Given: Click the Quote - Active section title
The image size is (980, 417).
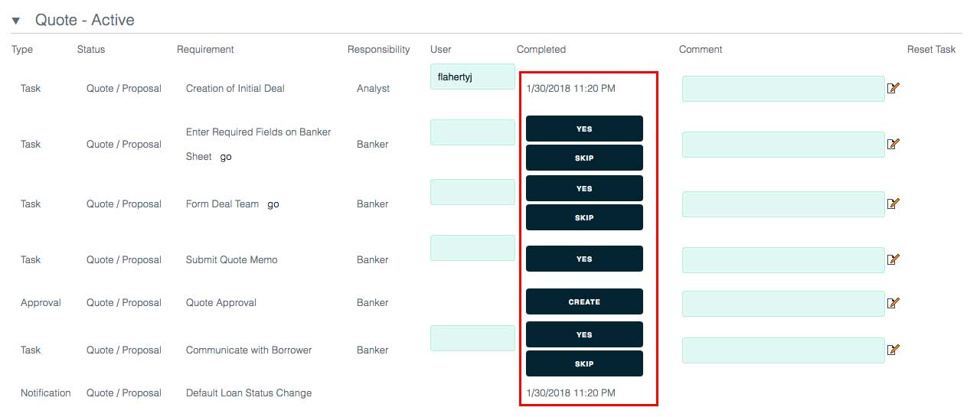Looking at the screenshot, I should point(84,21).
